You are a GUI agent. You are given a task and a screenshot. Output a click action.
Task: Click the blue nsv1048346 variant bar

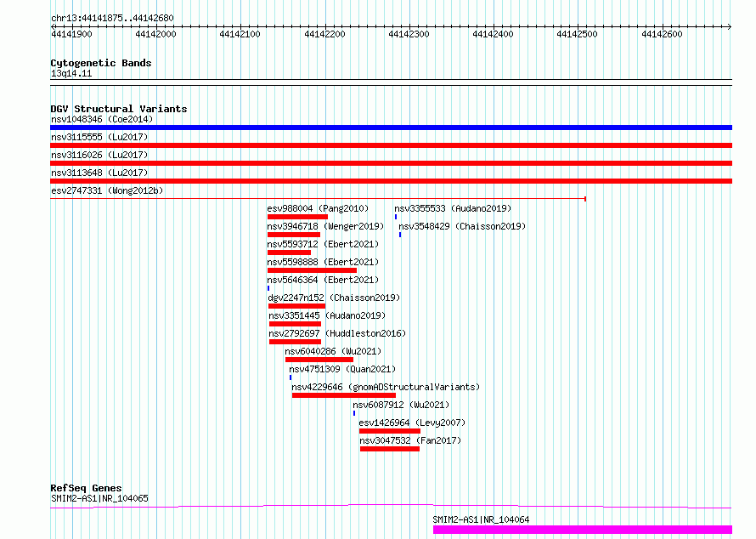click(x=391, y=128)
